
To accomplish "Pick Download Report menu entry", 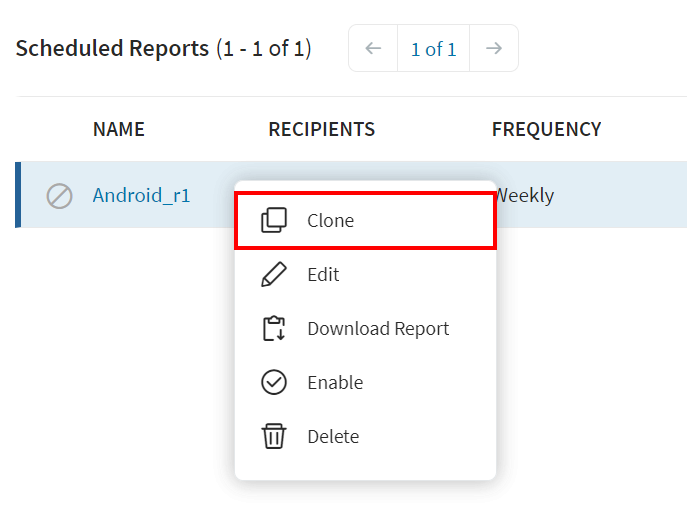I will coord(378,329).
